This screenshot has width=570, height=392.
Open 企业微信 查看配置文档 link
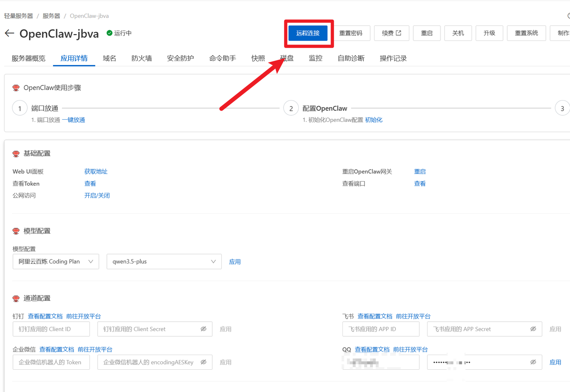[57, 349]
